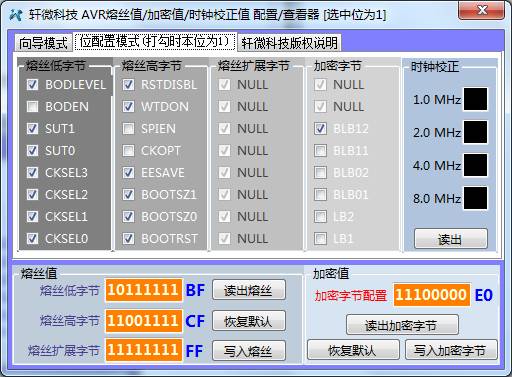Click the lock byte field 11100000
Image resolution: width=512 pixels, height=377 pixels.
point(432,295)
